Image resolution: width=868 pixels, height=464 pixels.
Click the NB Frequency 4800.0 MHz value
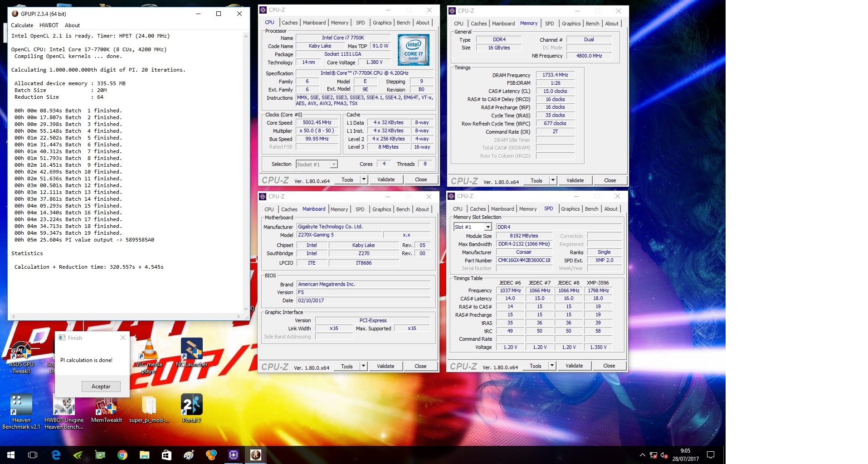point(589,56)
